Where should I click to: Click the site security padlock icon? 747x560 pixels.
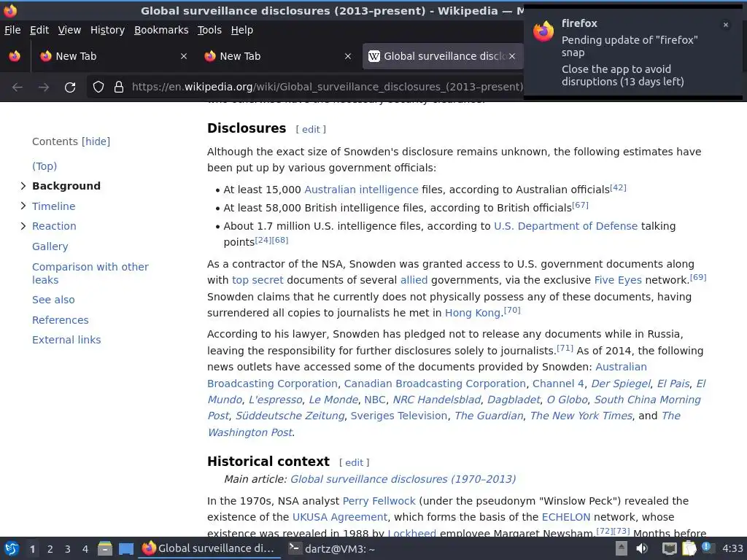coord(119,87)
